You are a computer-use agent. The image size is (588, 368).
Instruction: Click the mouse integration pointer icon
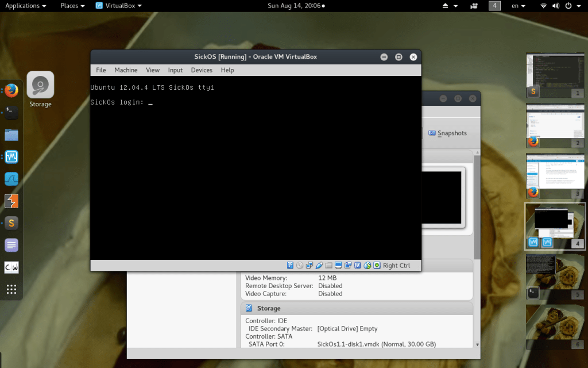(367, 265)
